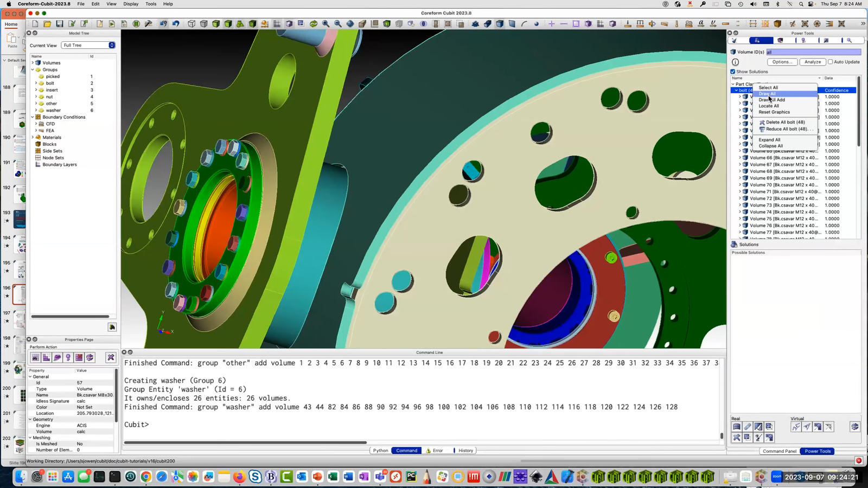868x488 pixels.
Task: Click the Zoom In magnifier toolbar icon
Action: (x=325, y=24)
